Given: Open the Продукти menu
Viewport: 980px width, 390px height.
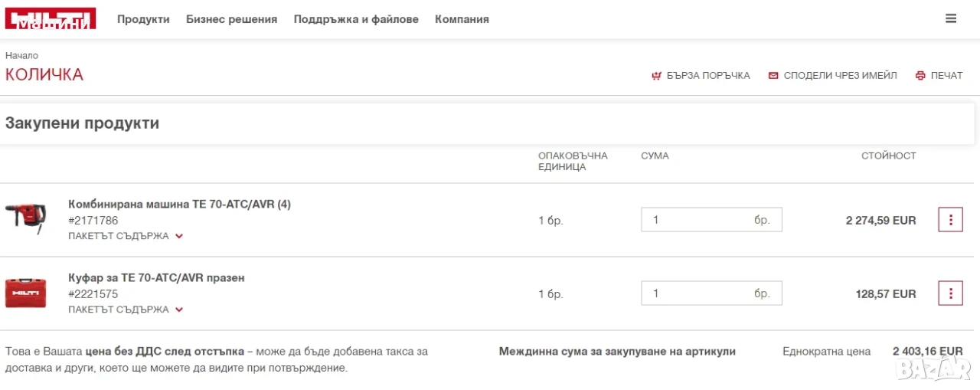Looking at the screenshot, I should [143, 19].
